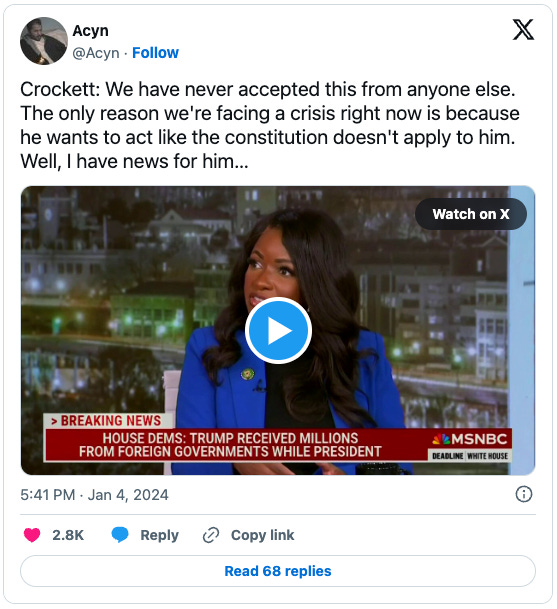
Task: Click the chain link icon beside Copy link
Action: tap(211, 535)
